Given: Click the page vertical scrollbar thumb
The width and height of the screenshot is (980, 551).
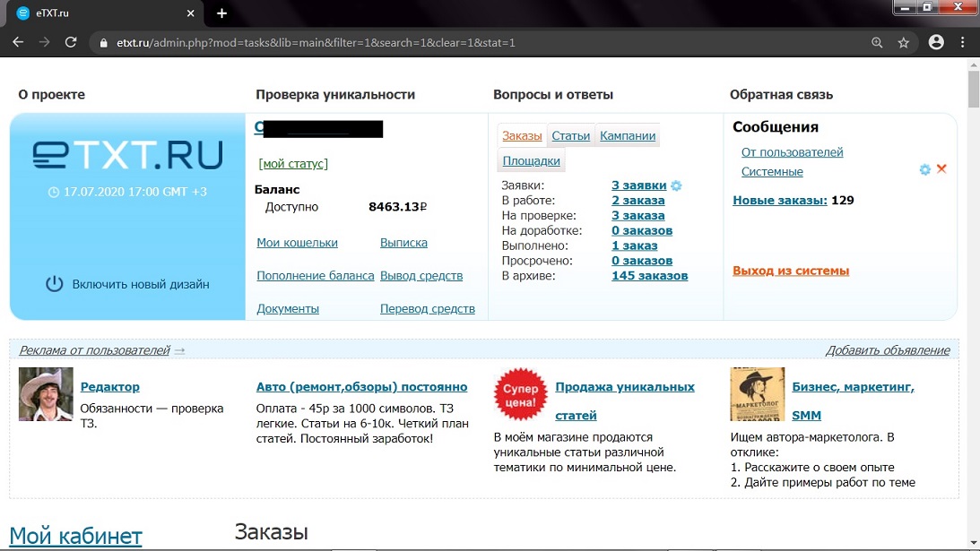Looking at the screenshot, I should click(x=974, y=88).
